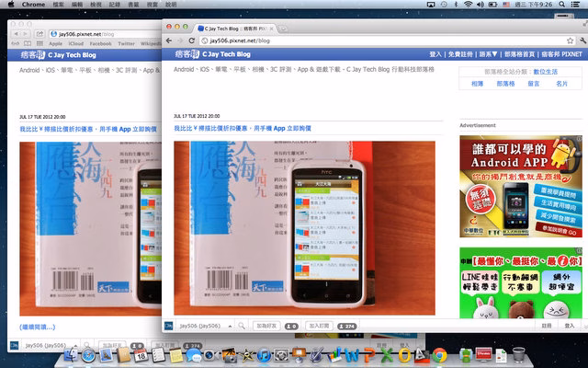Image resolution: width=588 pixels, height=368 pixels.
Task: Focus the Chrome address bar
Action: pyautogui.click(x=382, y=40)
